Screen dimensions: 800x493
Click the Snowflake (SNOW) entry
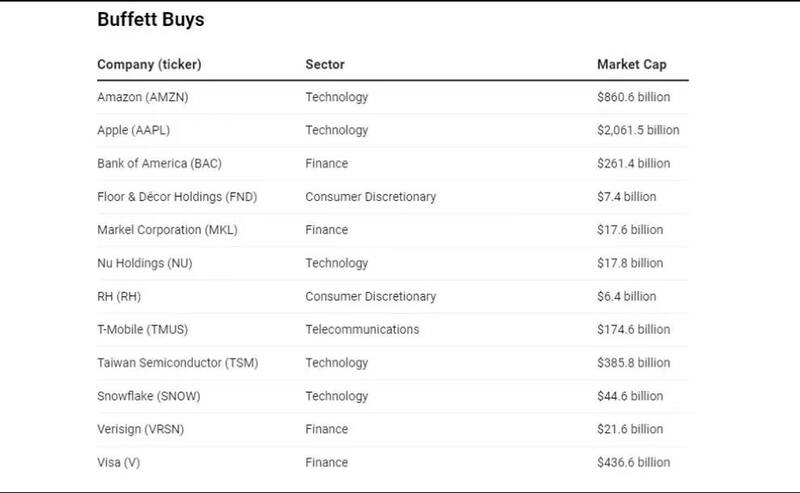click(149, 396)
